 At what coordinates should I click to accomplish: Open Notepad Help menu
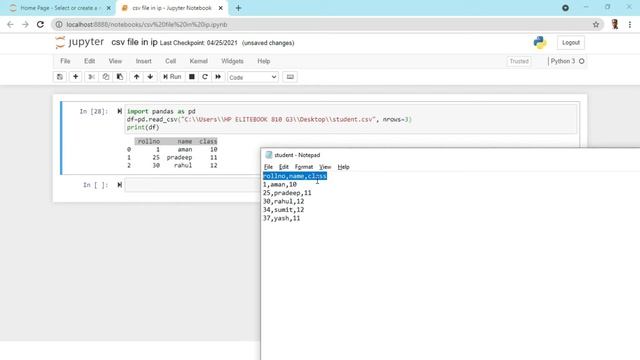coord(343,167)
